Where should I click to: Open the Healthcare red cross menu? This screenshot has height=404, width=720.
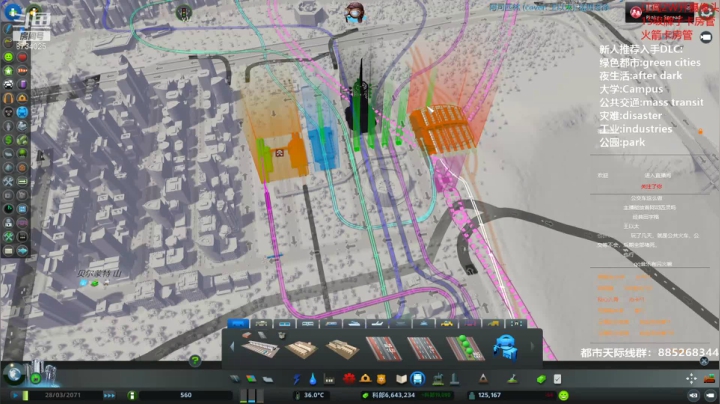(x=349, y=379)
